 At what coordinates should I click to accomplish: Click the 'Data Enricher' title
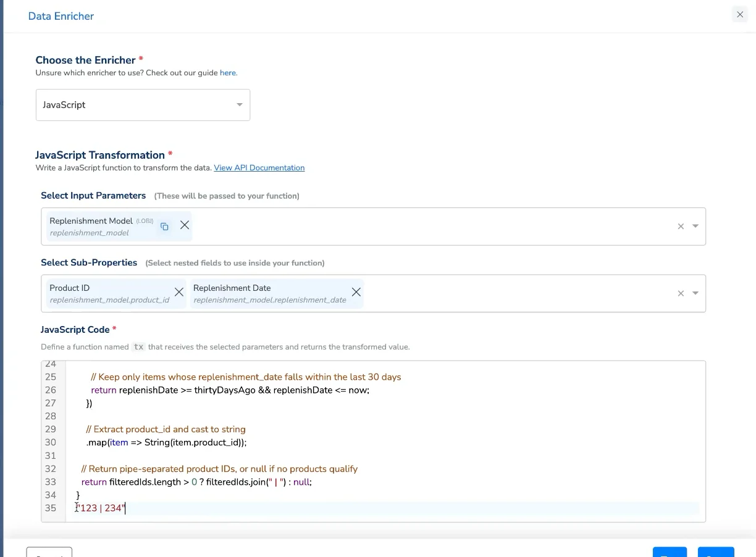[x=61, y=16]
